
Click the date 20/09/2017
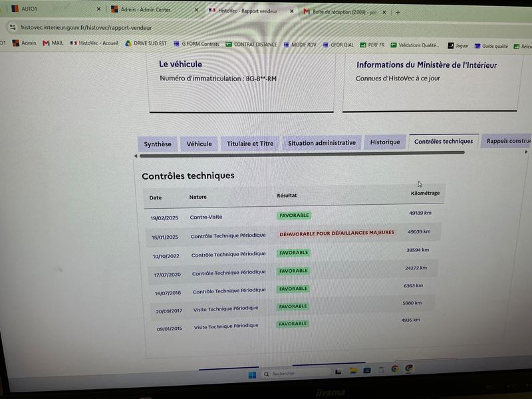point(169,311)
